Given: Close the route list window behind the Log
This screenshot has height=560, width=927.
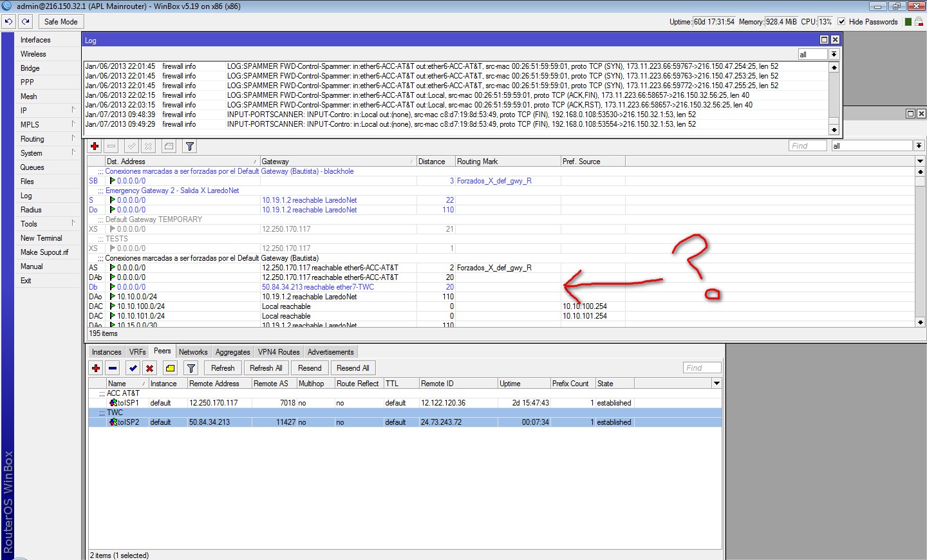Looking at the screenshot, I should pyautogui.click(x=921, y=113).
